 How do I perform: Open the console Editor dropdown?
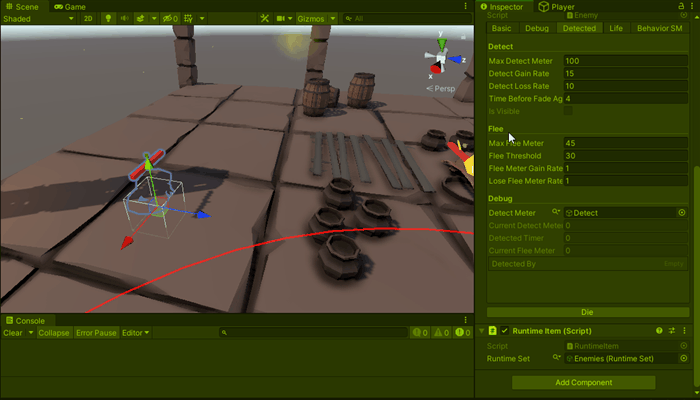[x=134, y=333]
